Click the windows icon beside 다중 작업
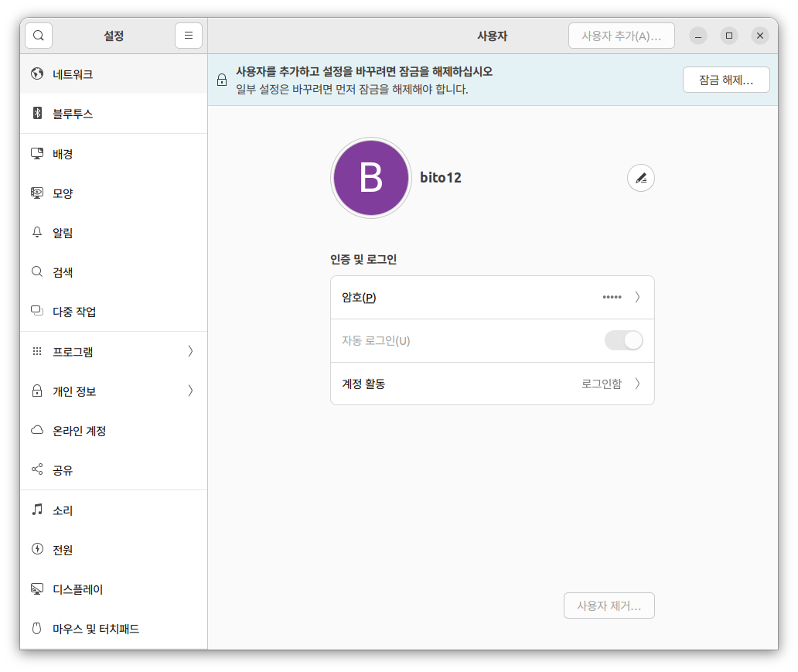Image resolution: width=798 pixels, height=672 pixels. pos(37,311)
